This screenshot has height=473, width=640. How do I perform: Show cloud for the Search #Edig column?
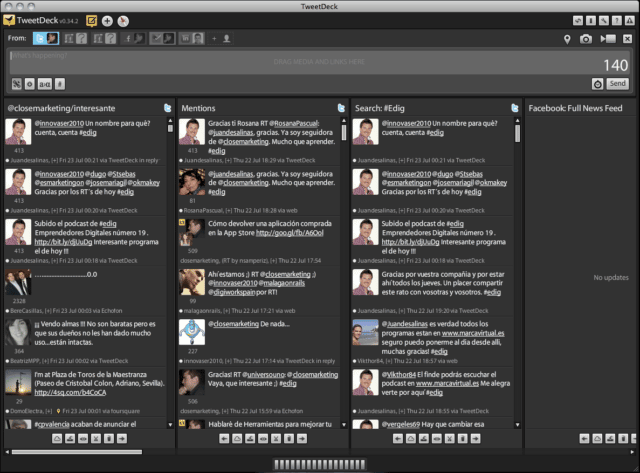411,439
